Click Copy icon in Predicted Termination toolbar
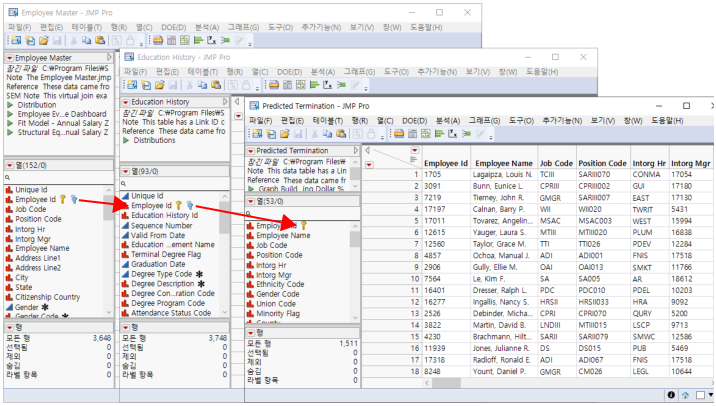This screenshot has height=406, width=716. pos(327,134)
